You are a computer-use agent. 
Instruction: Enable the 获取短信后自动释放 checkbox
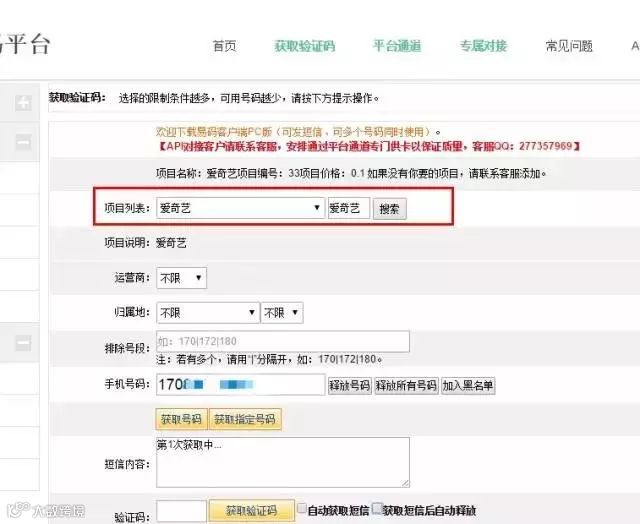pyautogui.click(x=378, y=508)
